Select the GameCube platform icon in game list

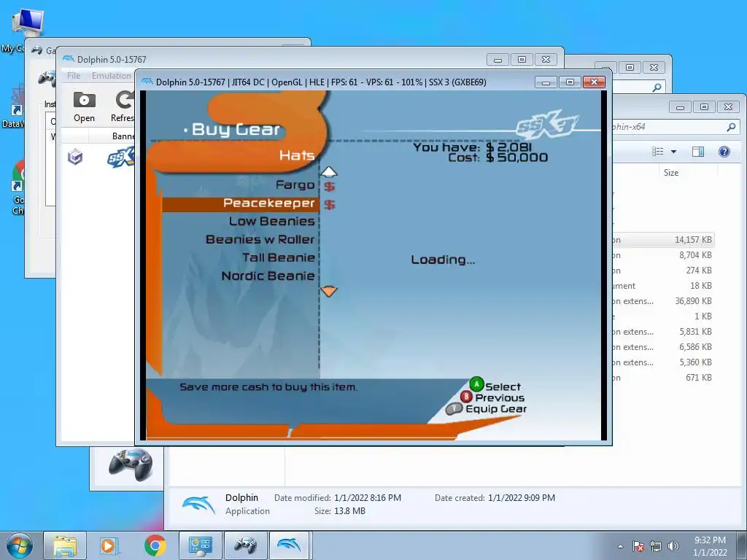pyautogui.click(x=75, y=156)
